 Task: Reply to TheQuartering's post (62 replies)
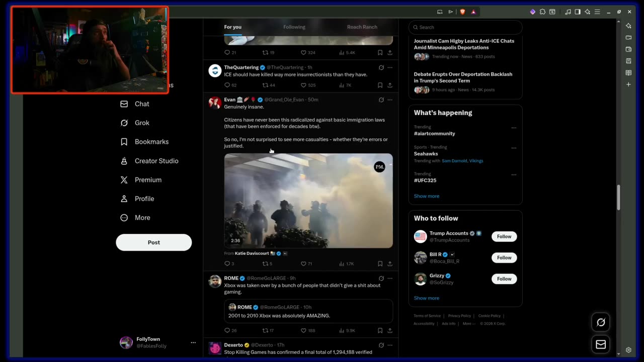[x=230, y=85]
